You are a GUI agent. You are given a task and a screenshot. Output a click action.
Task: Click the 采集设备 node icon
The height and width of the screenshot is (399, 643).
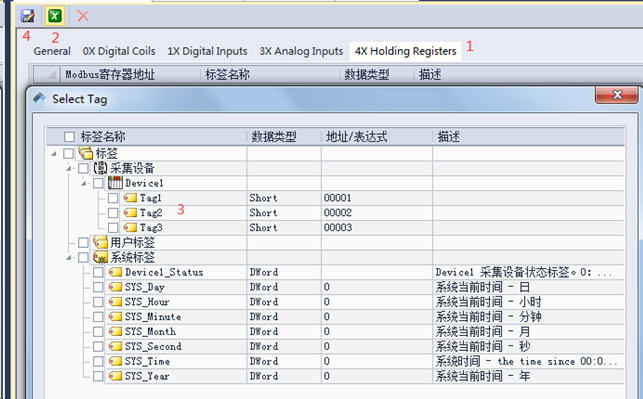click(100, 168)
